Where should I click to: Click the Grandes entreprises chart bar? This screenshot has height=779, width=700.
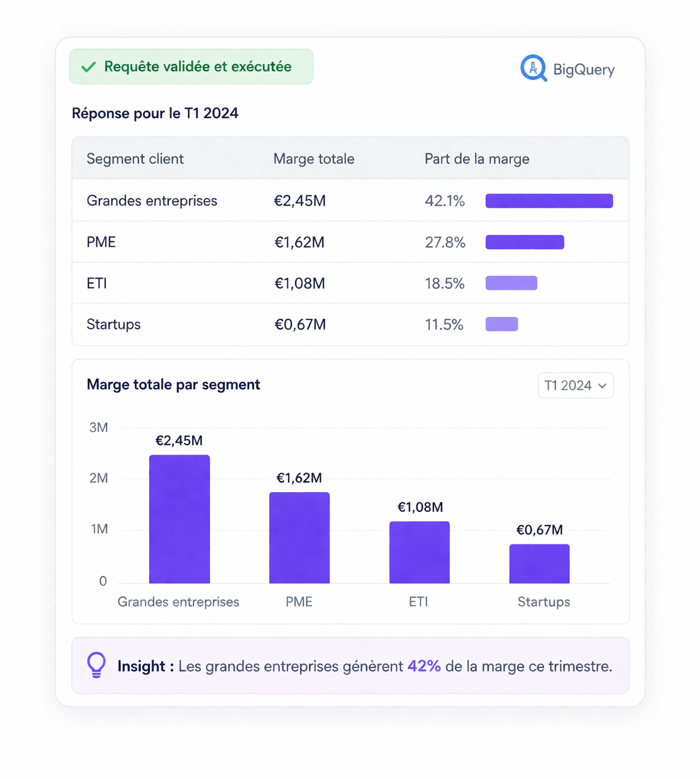pyautogui.click(x=179, y=519)
